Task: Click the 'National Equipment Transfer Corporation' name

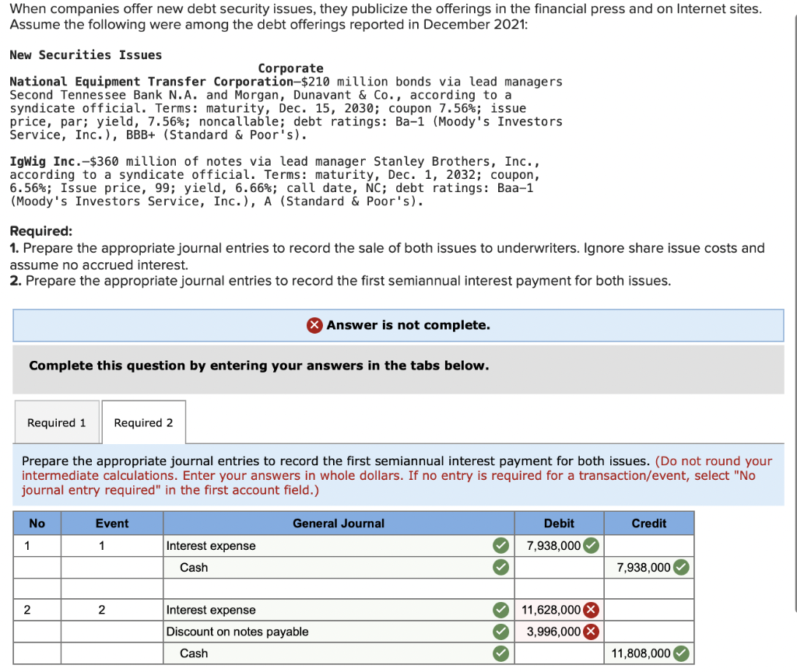Action: tap(152, 82)
